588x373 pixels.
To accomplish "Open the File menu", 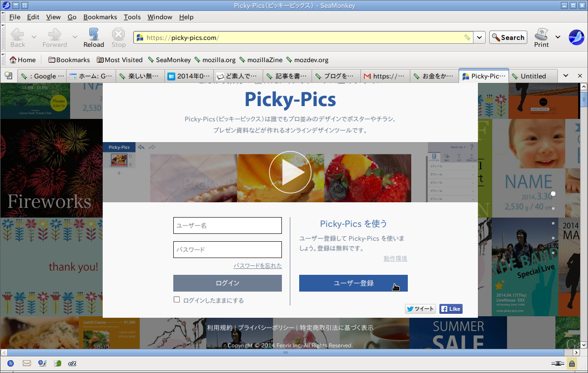I will [15, 17].
